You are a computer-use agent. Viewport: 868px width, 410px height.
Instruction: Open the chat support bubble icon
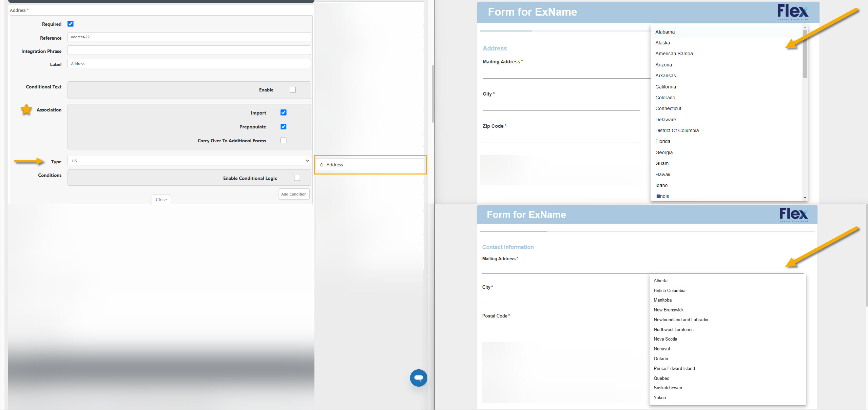tap(419, 378)
